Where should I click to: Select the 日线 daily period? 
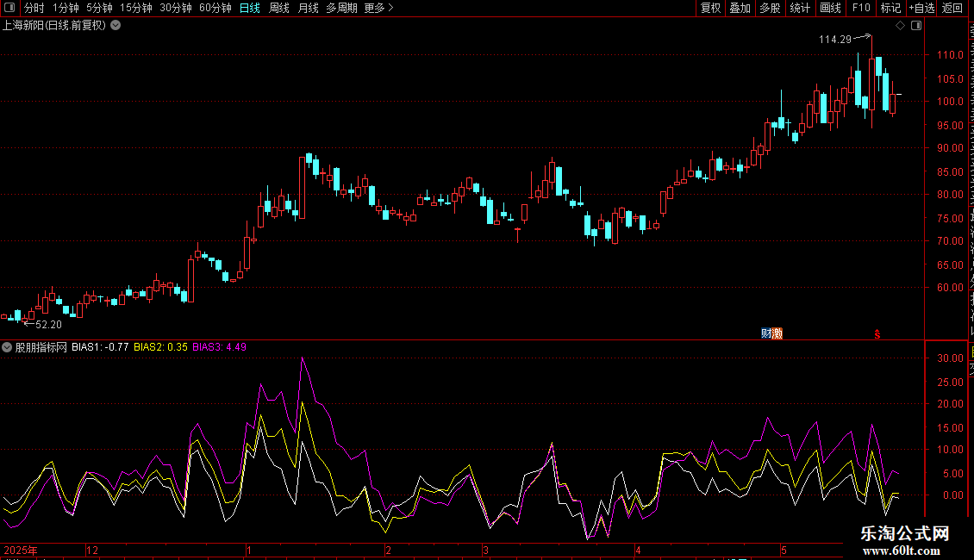coord(250,8)
